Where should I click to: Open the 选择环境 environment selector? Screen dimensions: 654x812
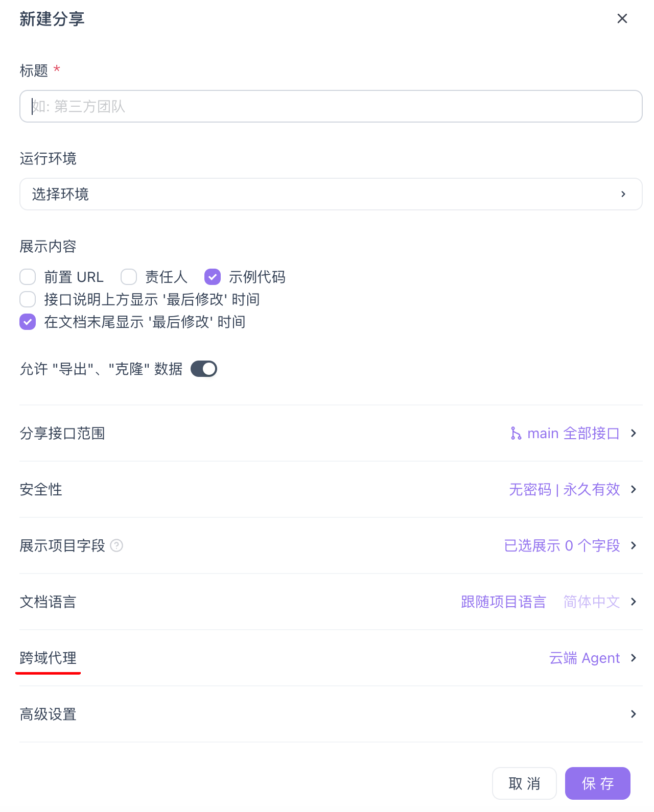[x=330, y=194]
